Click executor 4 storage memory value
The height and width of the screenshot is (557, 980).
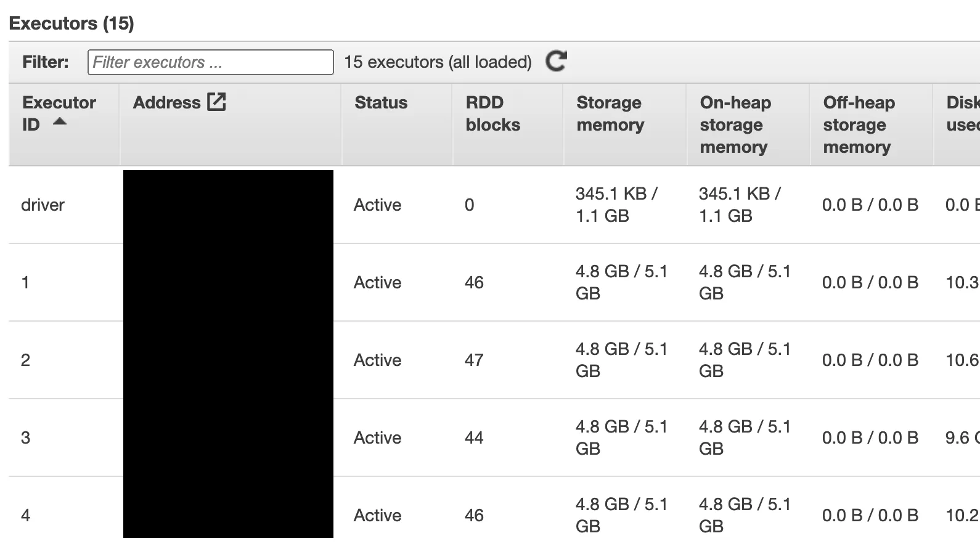621,515
